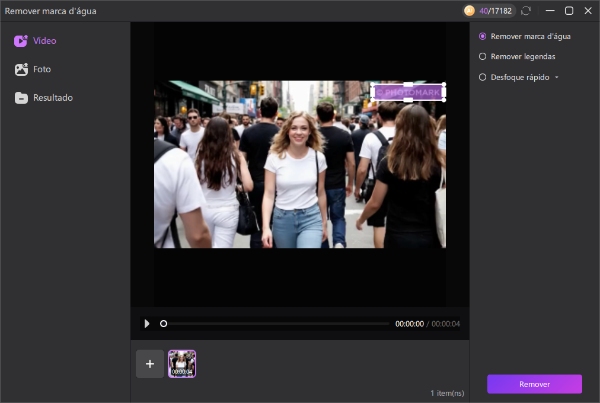Viewport: 600px width, 403px height.
Task: Select the Remover legendas radio option
Action: (x=483, y=56)
